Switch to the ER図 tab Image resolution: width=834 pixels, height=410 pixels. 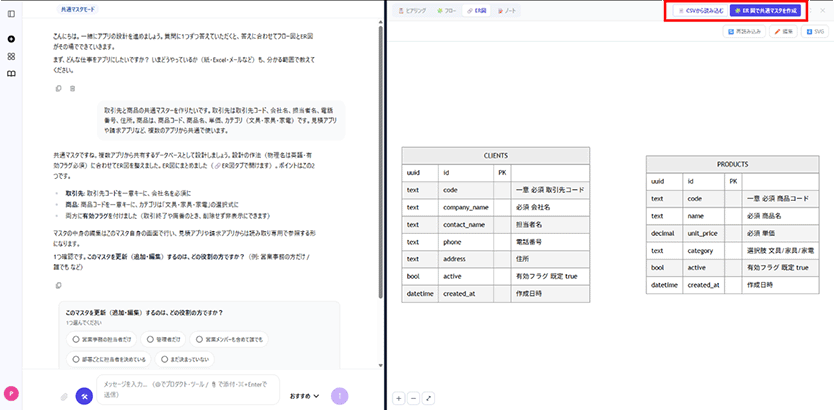[477, 11]
